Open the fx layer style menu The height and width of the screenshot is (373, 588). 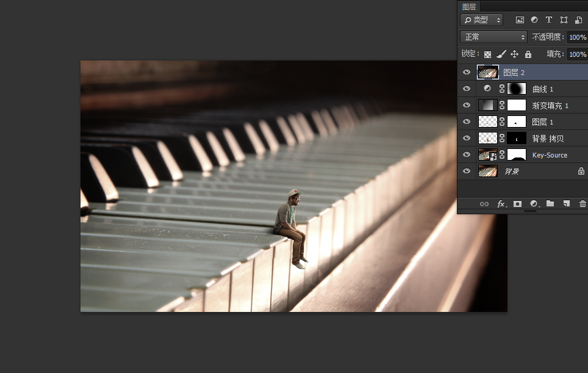(x=501, y=204)
